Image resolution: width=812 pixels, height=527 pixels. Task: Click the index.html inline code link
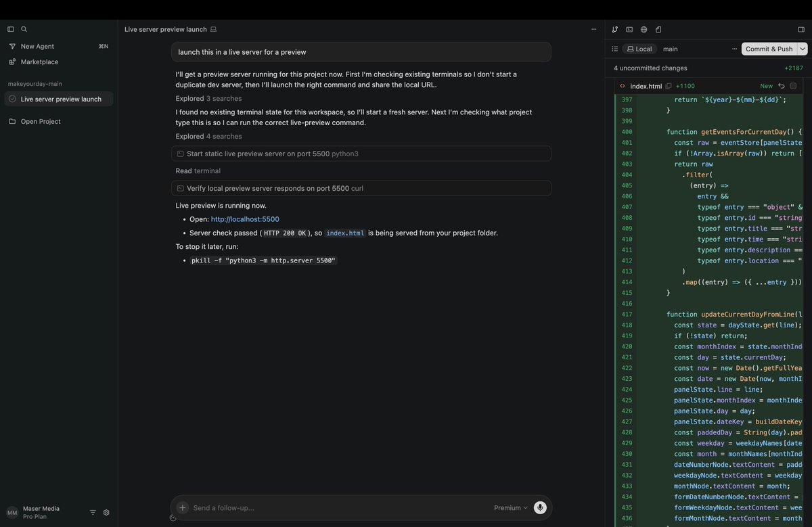point(345,233)
